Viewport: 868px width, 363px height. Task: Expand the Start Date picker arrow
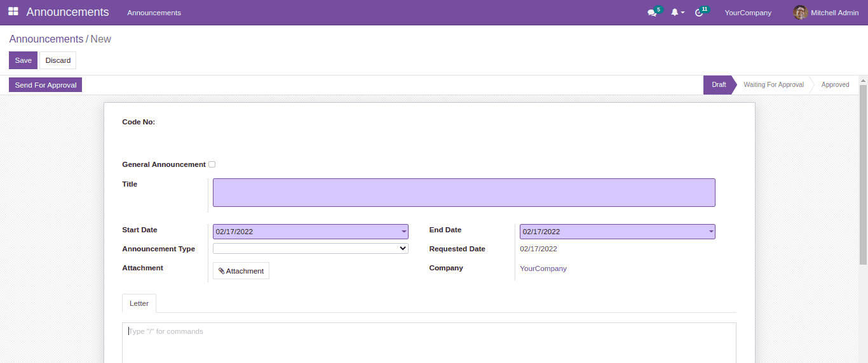403,232
